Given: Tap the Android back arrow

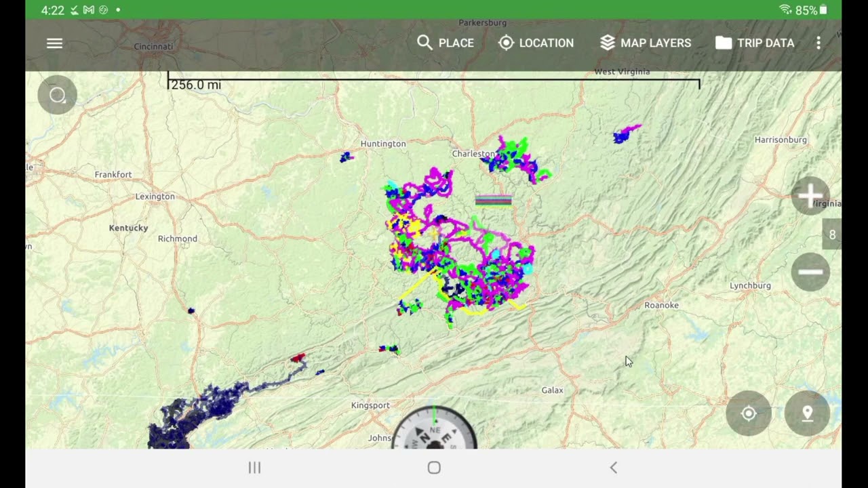Looking at the screenshot, I should [x=613, y=468].
